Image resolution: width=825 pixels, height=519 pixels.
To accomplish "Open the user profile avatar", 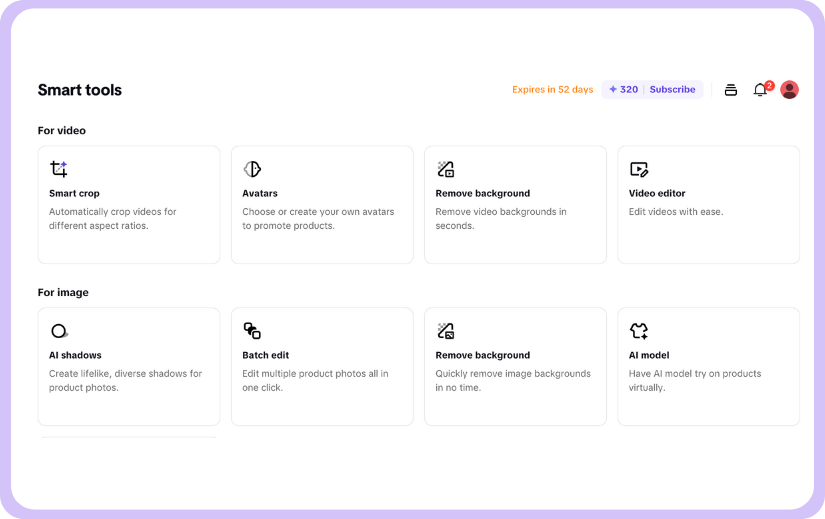I will pyautogui.click(x=789, y=90).
